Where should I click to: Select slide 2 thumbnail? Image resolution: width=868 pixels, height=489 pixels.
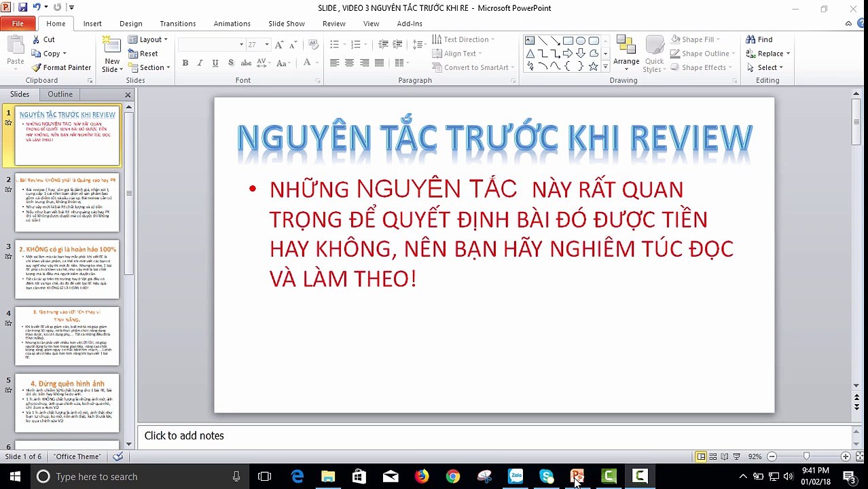click(67, 203)
